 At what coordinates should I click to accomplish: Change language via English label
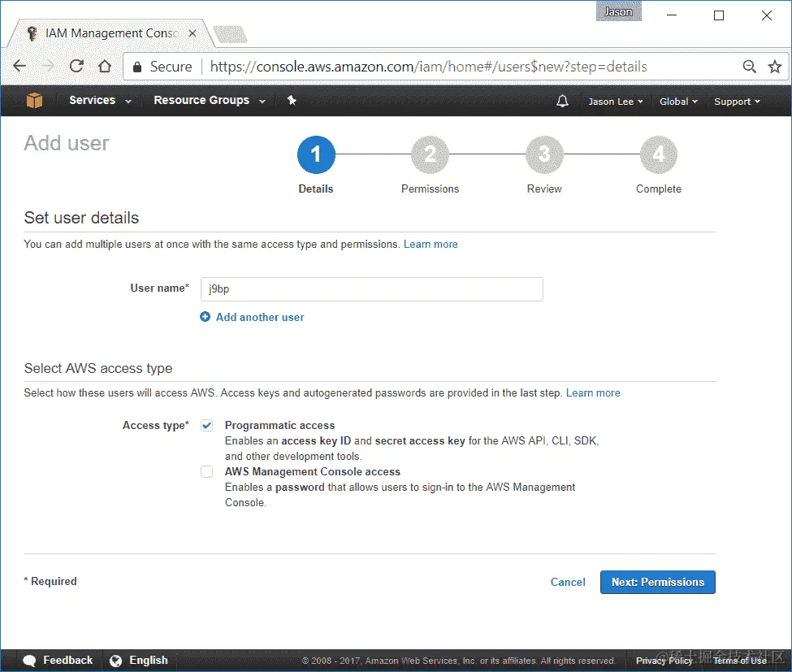click(x=149, y=661)
